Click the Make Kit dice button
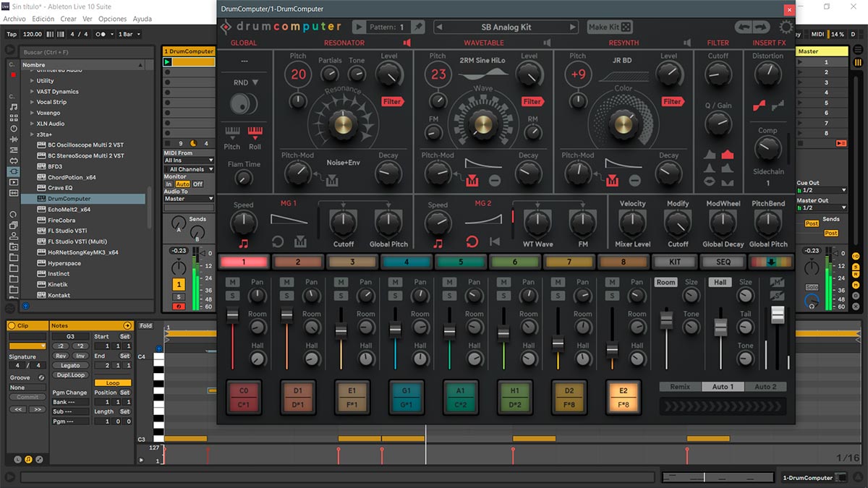Screen dimensions: 868x488 pos(609,27)
